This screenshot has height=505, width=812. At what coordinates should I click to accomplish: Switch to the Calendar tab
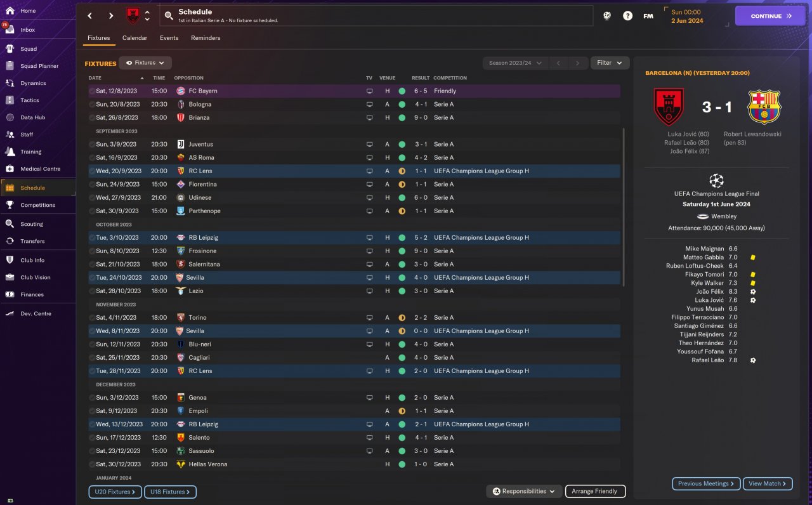point(134,38)
